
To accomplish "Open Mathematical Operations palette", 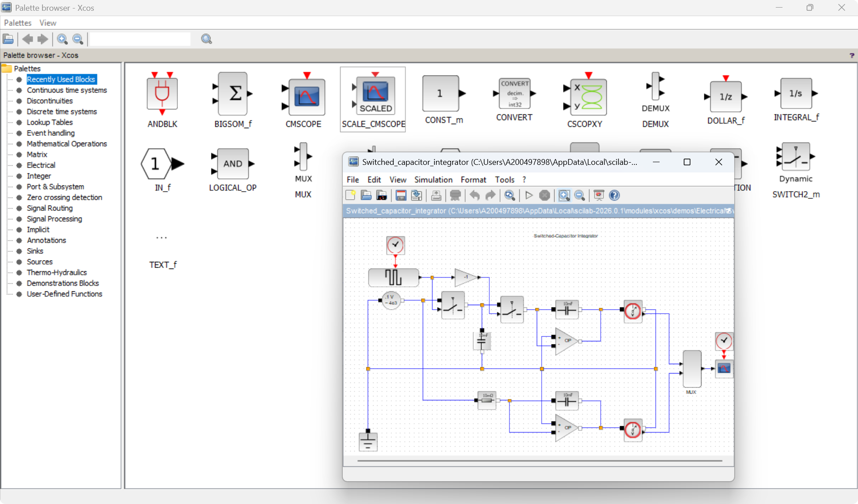I will [x=67, y=144].
